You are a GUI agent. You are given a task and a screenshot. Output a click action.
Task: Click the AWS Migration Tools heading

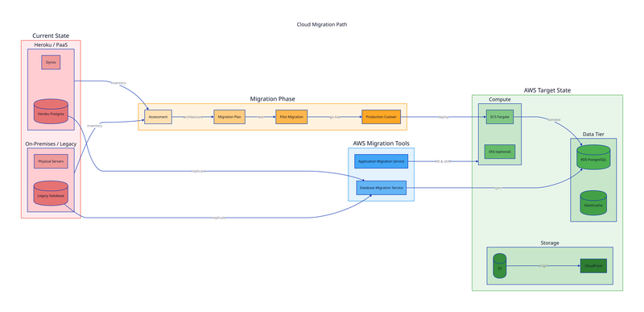point(381,144)
